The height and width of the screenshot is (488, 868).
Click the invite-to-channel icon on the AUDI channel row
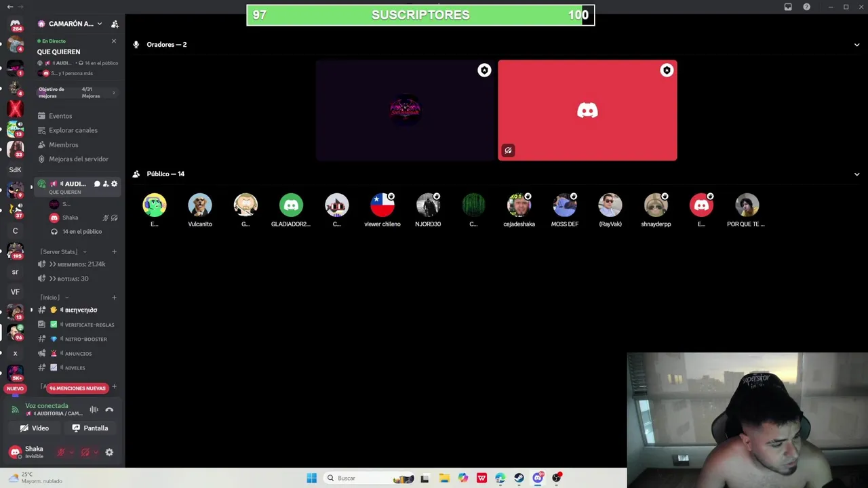[x=105, y=184]
